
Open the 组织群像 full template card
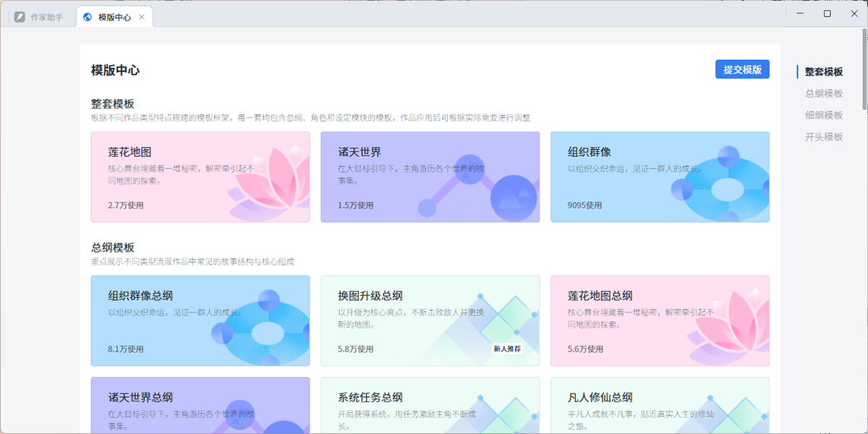coord(660,176)
